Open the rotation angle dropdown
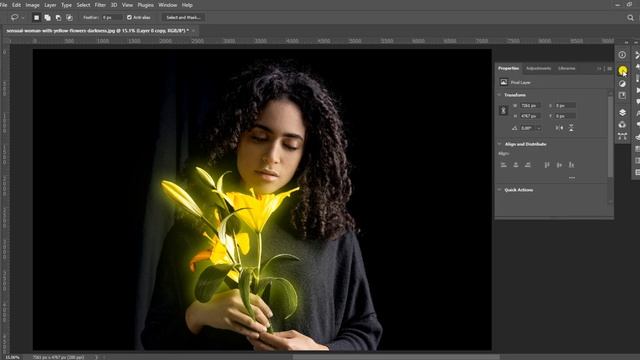 pyautogui.click(x=539, y=128)
